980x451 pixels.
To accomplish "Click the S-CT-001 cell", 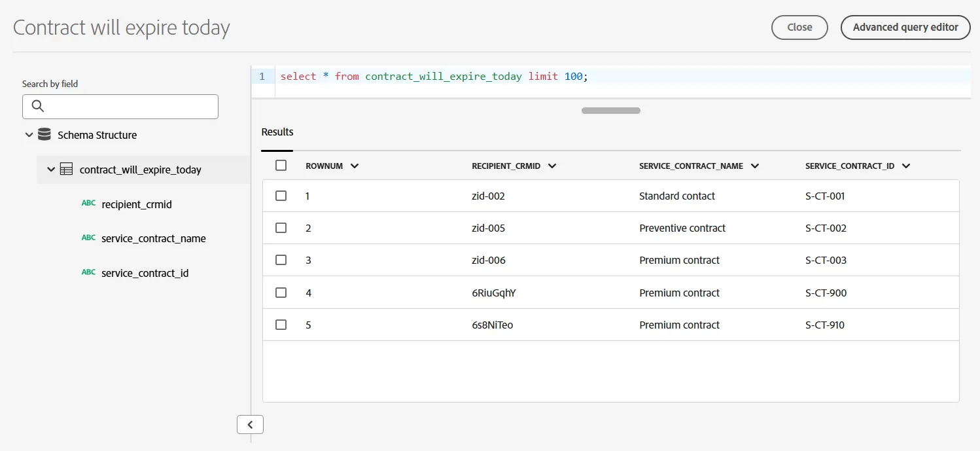I will [x=825, y=196].
